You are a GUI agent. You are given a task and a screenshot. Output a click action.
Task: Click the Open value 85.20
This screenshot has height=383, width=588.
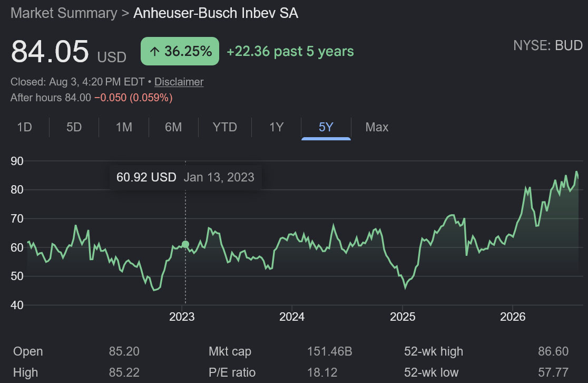tap(124, 351)
